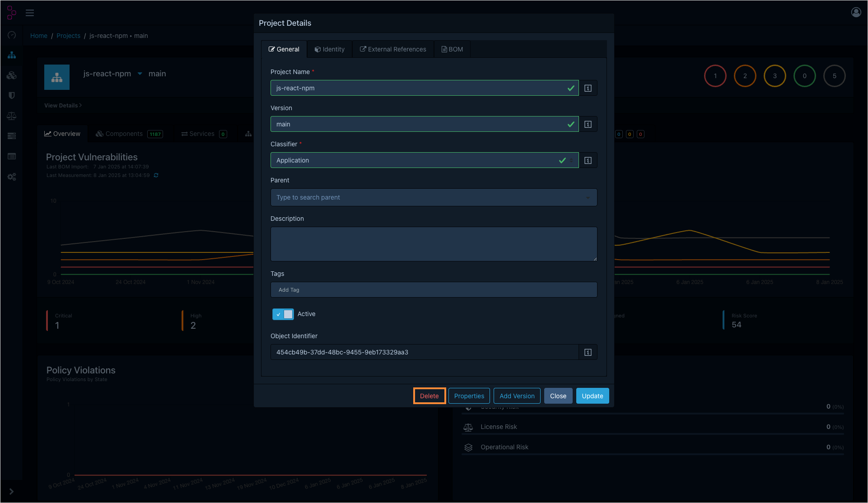Switch to the Identity tab
Screen dimensions: 868x503
(329, 49)
